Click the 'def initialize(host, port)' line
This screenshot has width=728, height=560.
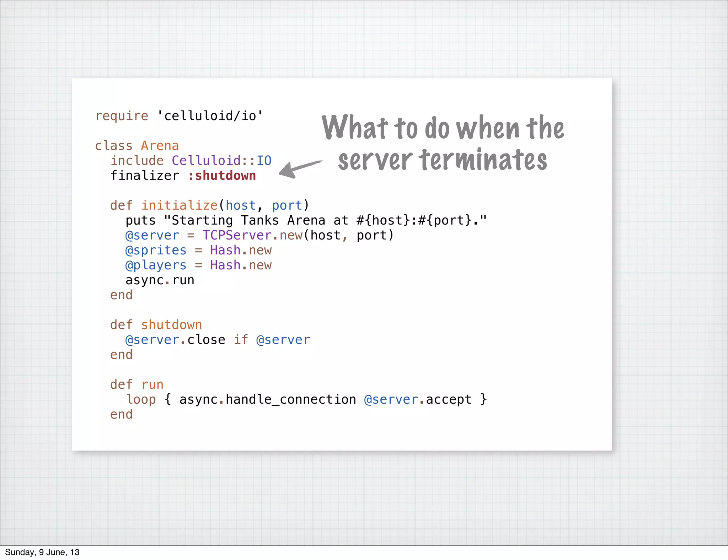click(x=210, y=205)
